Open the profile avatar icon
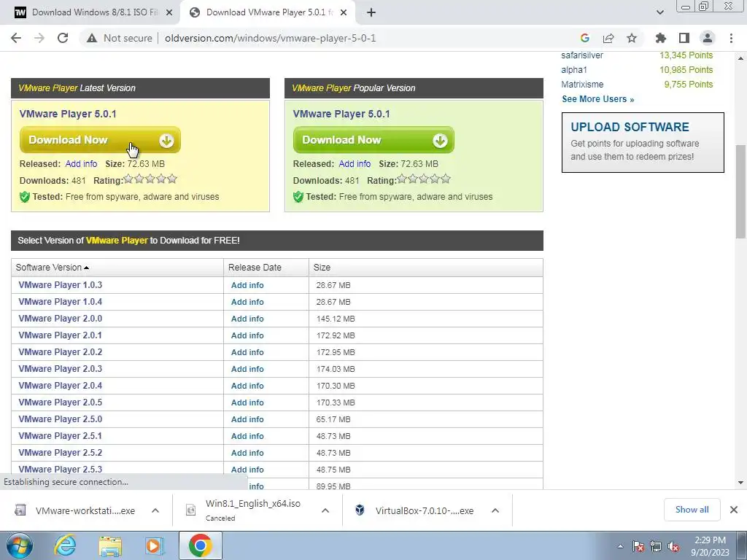 pos(708,38)
